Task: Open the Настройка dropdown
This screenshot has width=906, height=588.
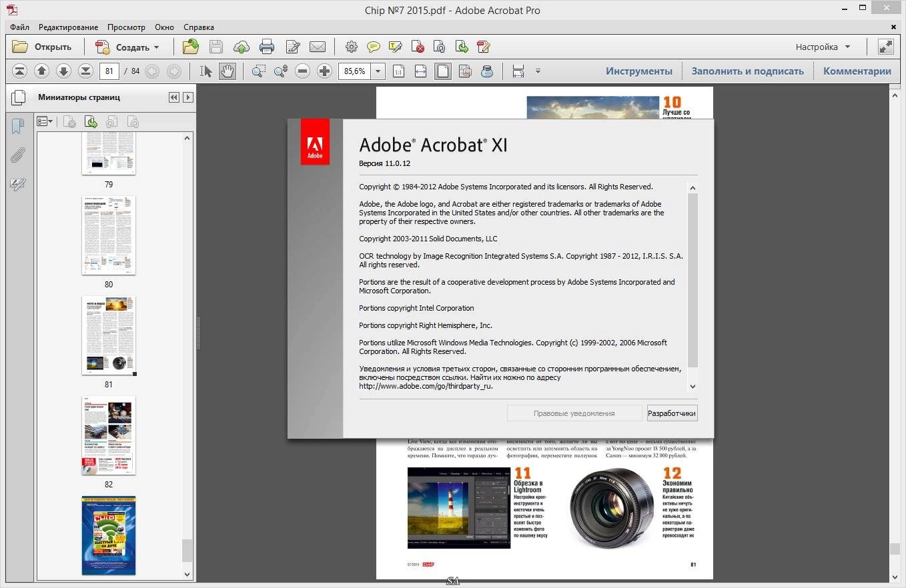Action: click(823, 47)
